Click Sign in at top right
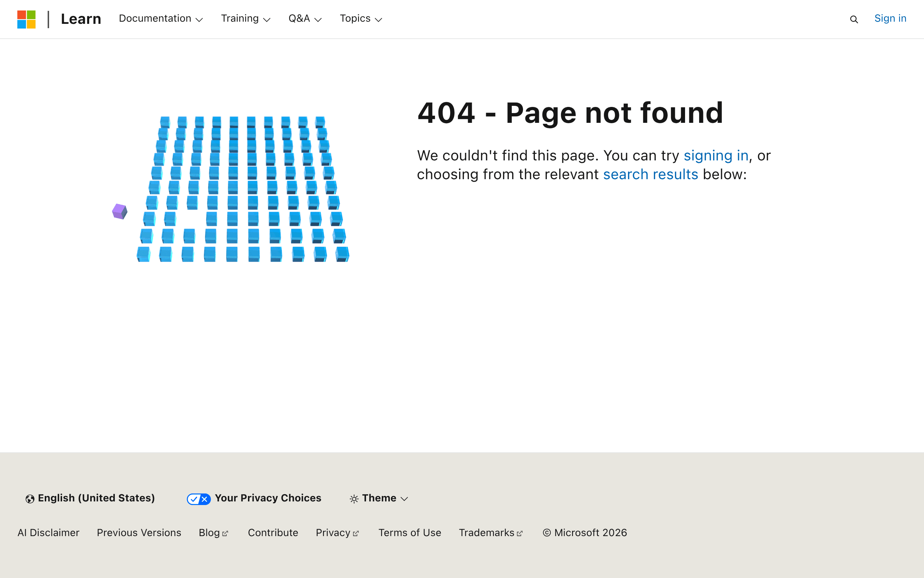The width and height of the screenshot is (924, 578). (890, 18)
